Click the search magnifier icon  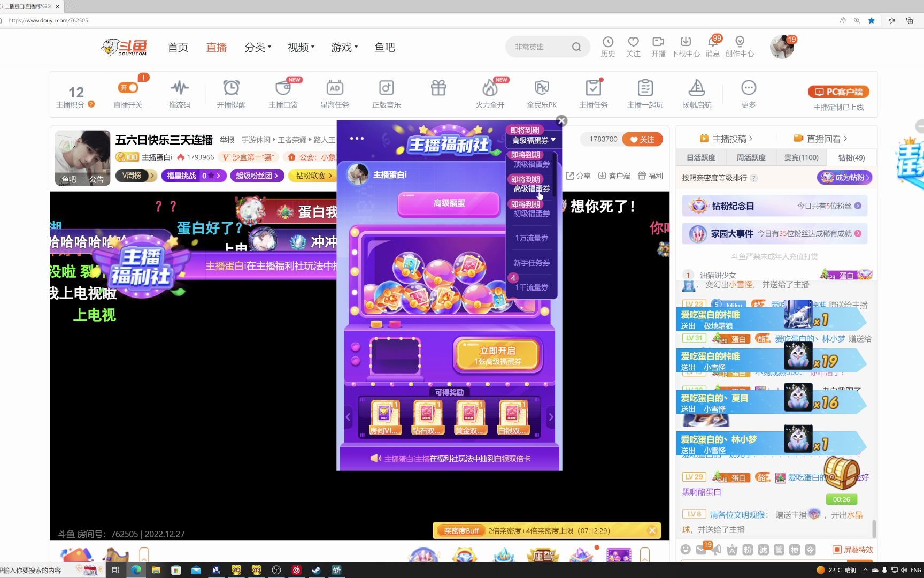click(x=576, y=47)
